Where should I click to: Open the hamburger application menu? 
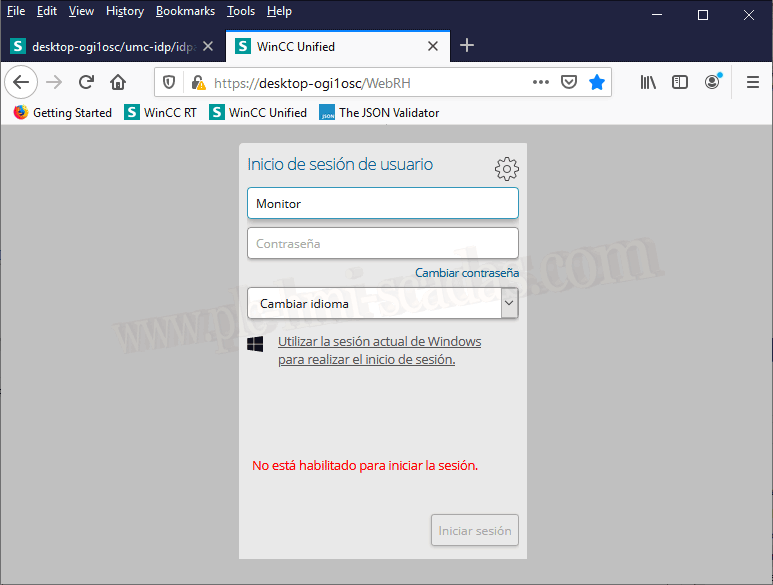[753, 82]
